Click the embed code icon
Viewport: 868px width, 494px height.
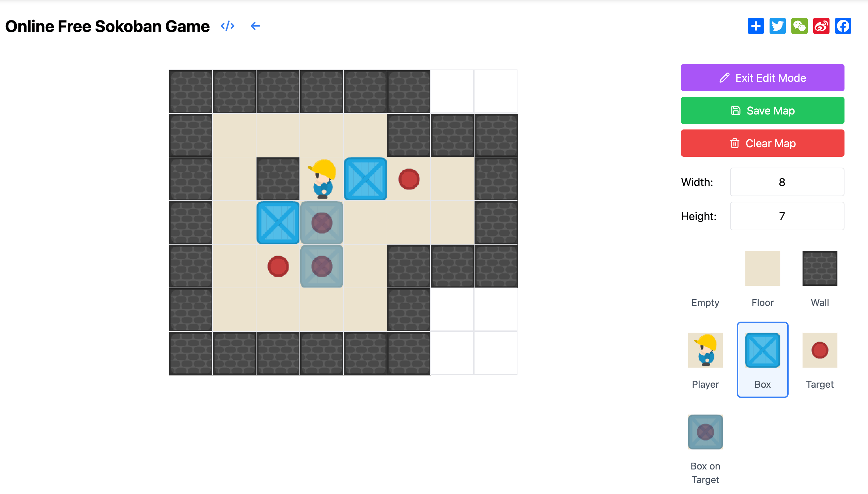[x=228, y=26]
